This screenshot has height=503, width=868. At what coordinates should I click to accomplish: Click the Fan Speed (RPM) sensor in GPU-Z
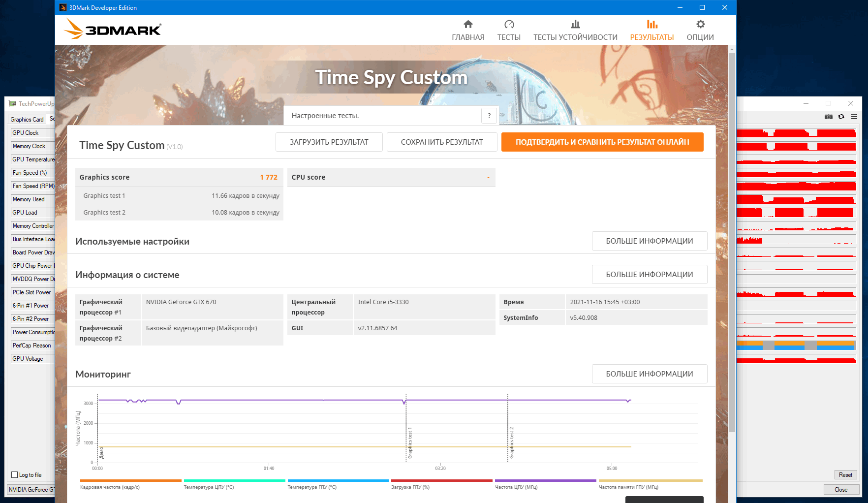[x=32, y=186]
